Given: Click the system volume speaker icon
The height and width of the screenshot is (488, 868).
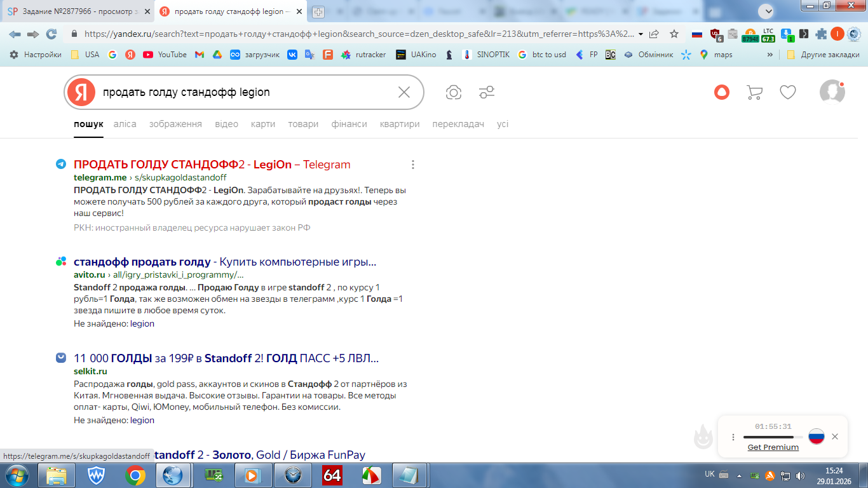Looking at the screenshot, I should [800, 475].
